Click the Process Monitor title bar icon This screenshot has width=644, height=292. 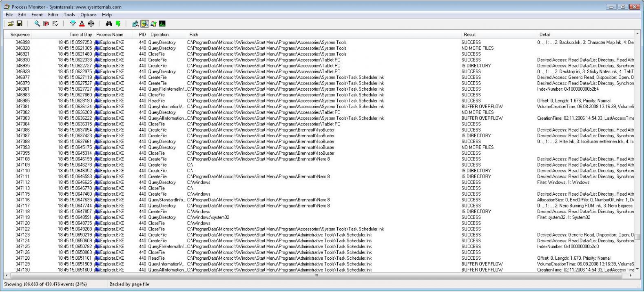coord(7,7)
